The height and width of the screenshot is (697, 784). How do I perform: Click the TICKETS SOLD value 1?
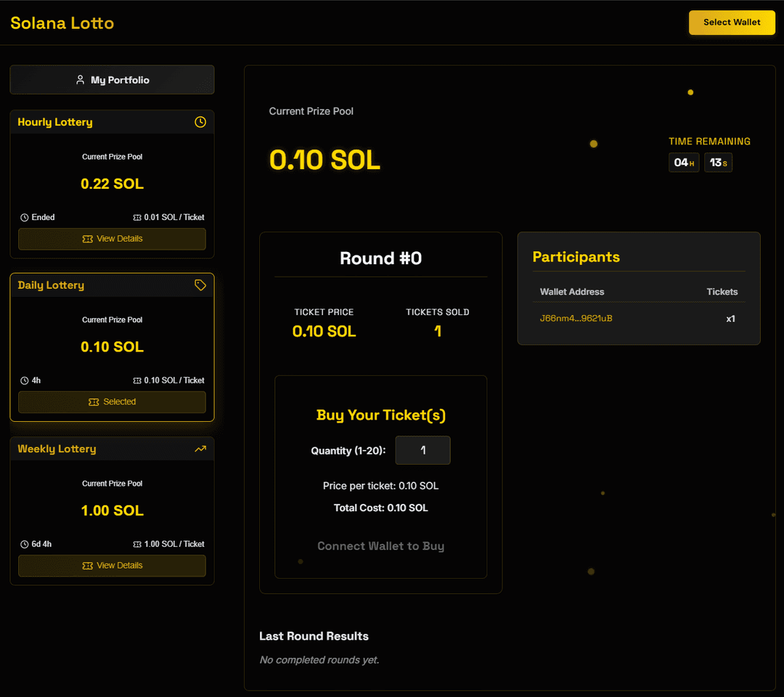438,332
